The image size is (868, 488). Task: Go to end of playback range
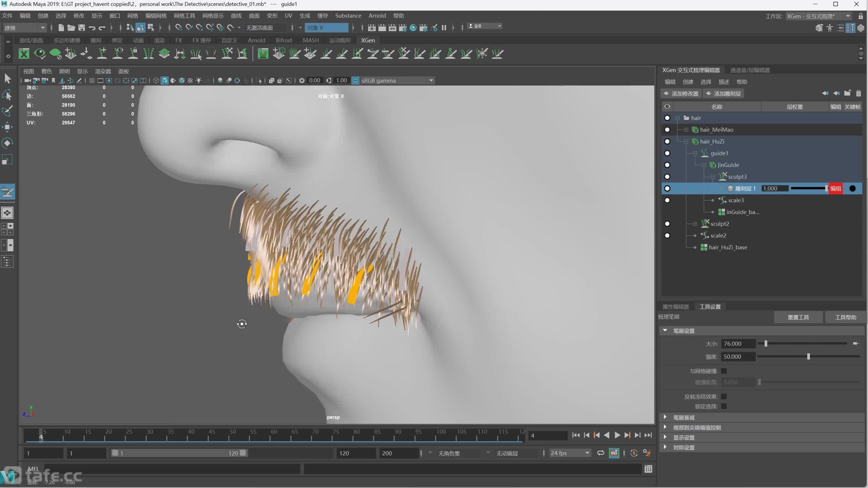click(648, 435)
